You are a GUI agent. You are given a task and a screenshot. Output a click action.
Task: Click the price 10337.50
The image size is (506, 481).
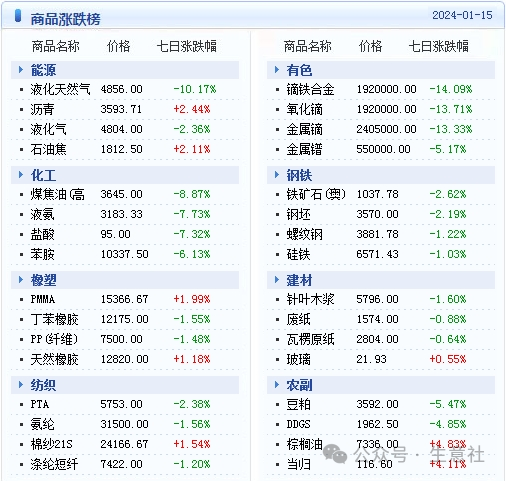(124, 254)
